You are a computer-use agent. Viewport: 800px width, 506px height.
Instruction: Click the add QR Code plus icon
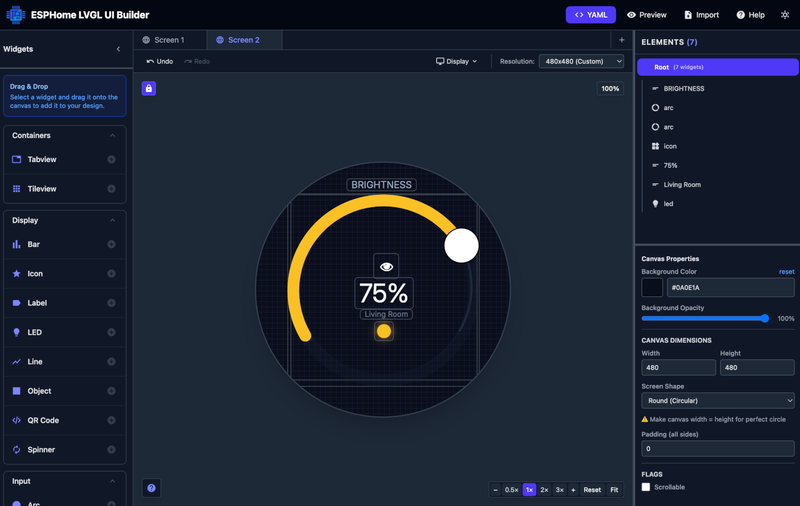click(111, 420)
